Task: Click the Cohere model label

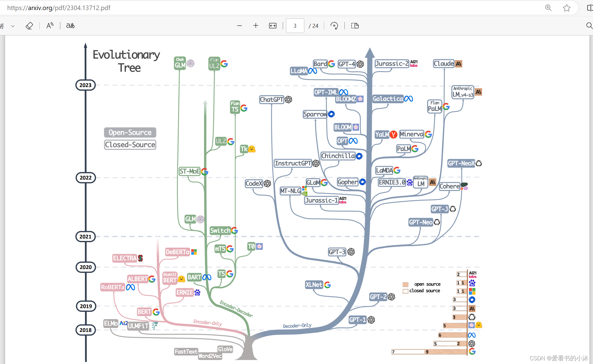Action: [450, 186]
